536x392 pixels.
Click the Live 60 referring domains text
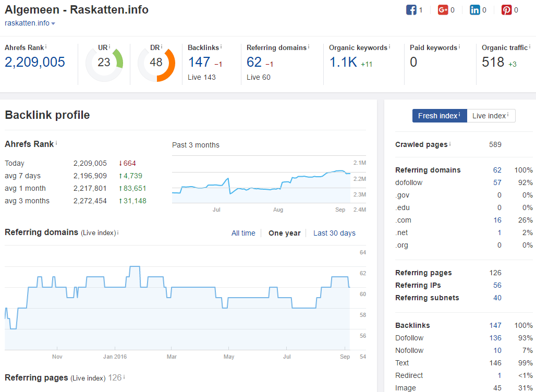(x=259, y=78)
